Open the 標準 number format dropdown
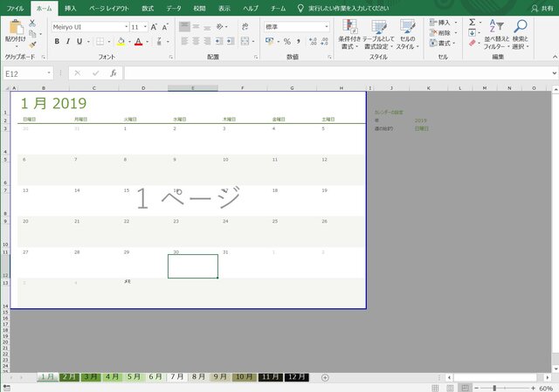 tap(326, 27)
